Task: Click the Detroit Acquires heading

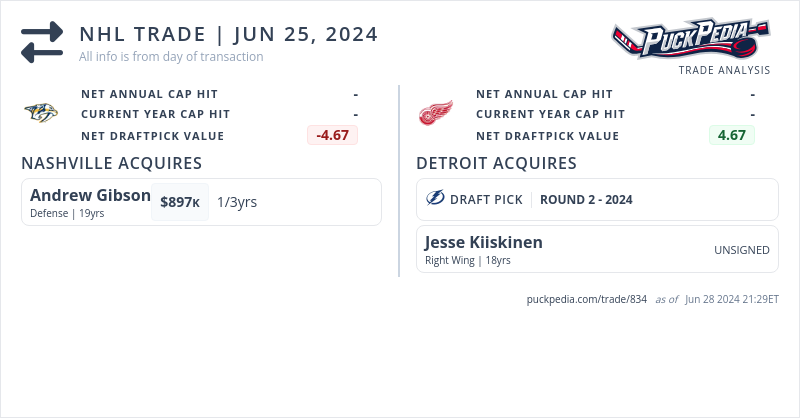Action: pyautogui.click(x=496, y=163)
